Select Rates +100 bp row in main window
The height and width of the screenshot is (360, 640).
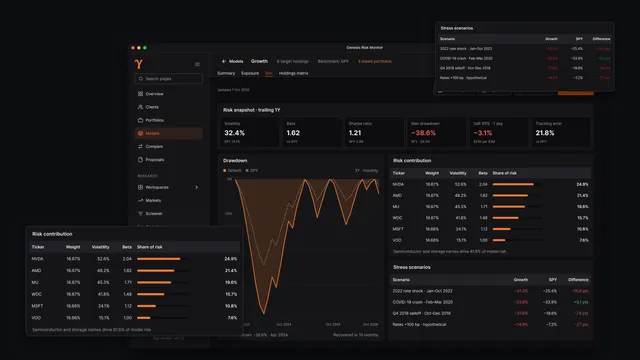coord(490,324)
